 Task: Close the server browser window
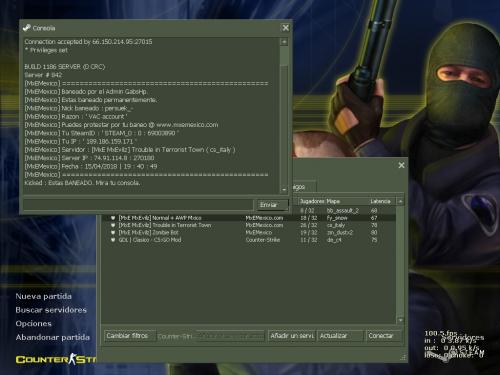401,165
